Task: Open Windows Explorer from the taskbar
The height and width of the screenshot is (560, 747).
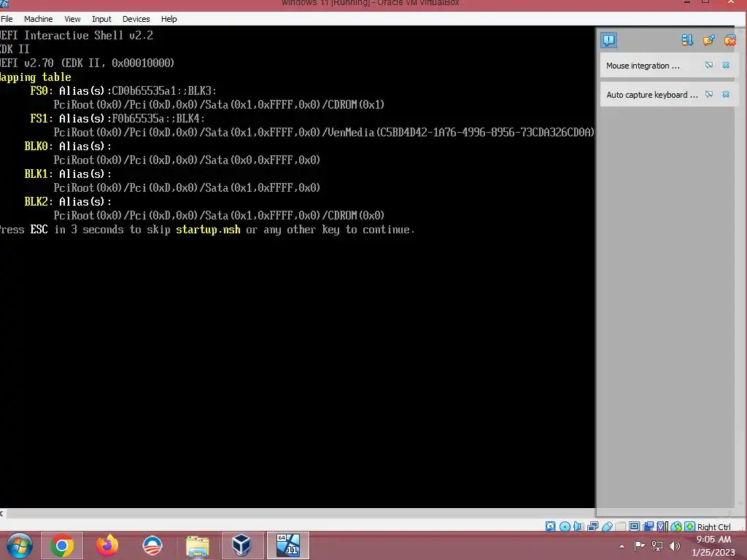Action: [x=197, y=545]
